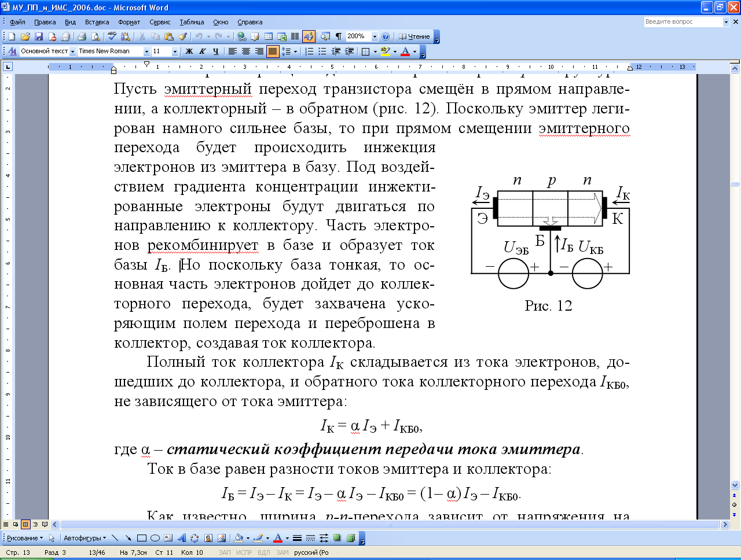
Task: Insert a table
Action: (269, 36)
